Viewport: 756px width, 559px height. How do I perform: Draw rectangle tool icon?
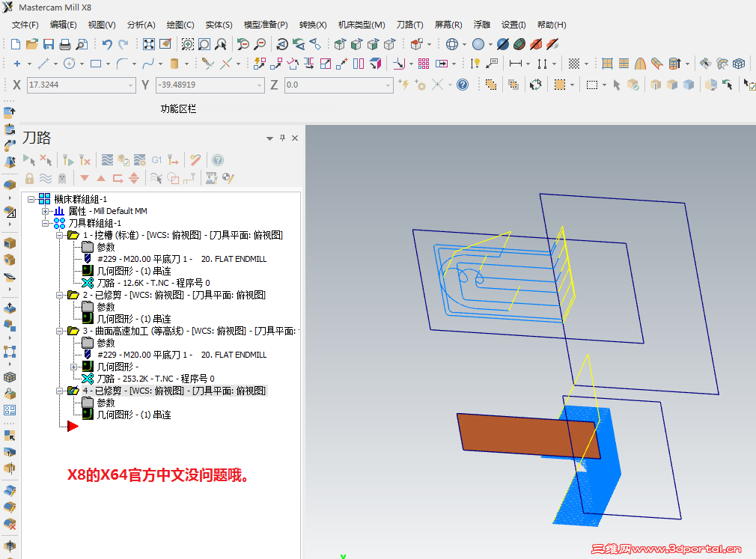point(96,64)
